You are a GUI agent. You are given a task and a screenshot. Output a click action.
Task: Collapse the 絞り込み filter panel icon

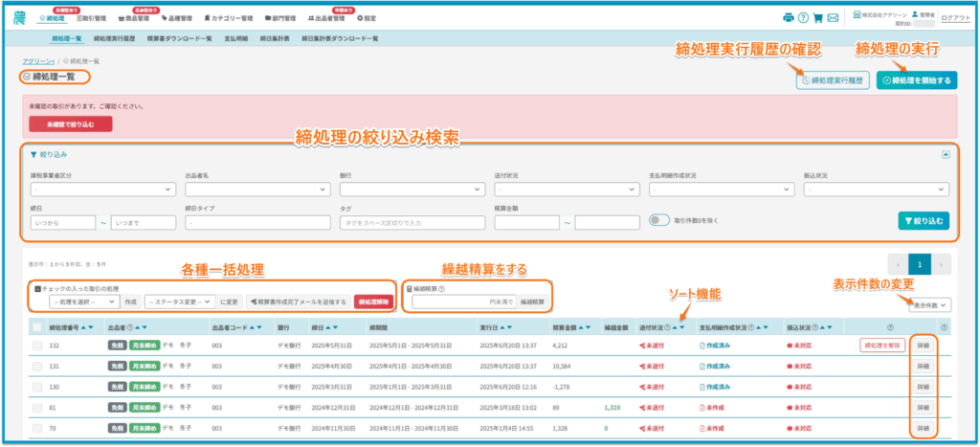(x=946, y=153)
